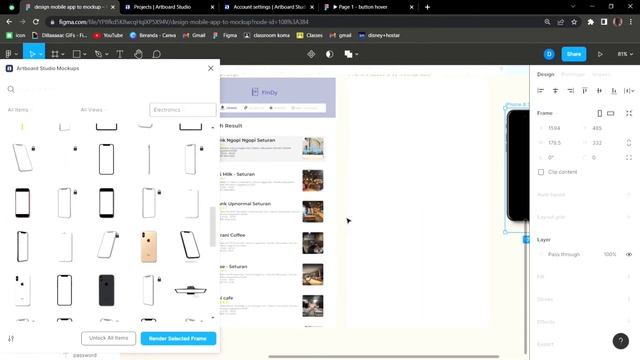Select landscape frame orientation
Image resolution: width=640 pixels, height=360 pixels.
click(x=611, y=113)
